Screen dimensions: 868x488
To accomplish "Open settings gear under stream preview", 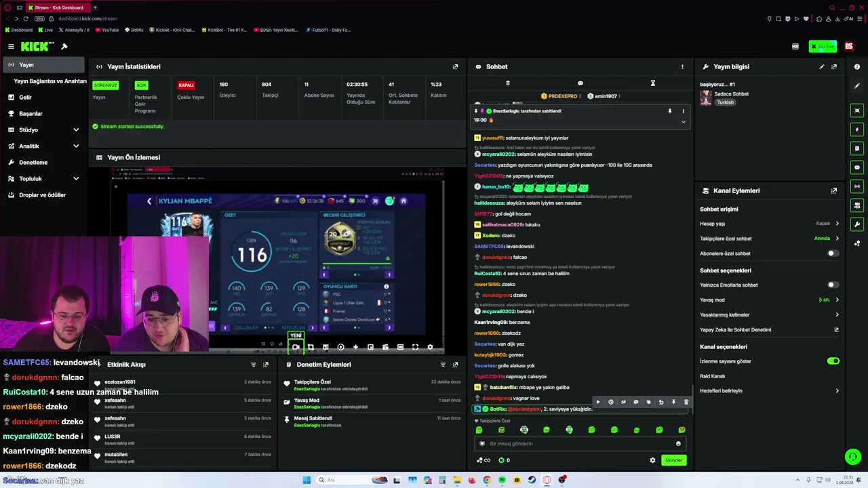I will (430, 347).
